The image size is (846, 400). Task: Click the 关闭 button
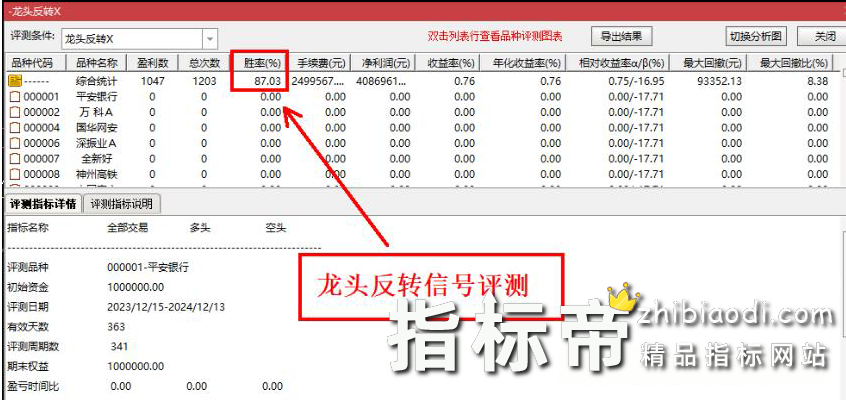click(824, 37)
